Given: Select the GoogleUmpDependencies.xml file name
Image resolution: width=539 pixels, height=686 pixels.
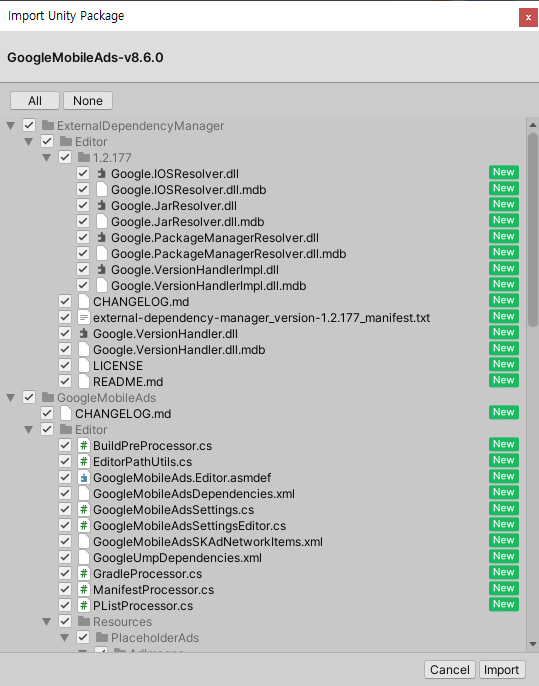Looking at the screenshot, I should [177, 557].
